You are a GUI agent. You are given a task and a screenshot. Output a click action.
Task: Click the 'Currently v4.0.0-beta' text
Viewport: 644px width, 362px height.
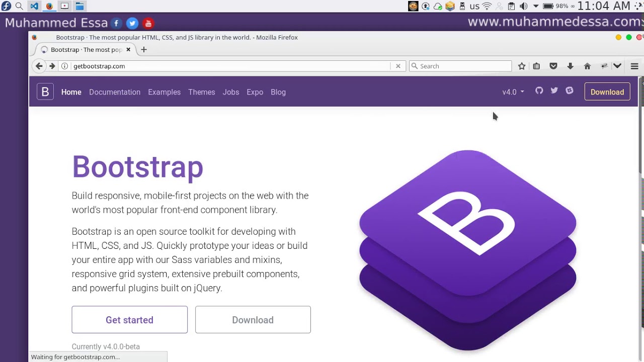[106, 346]
